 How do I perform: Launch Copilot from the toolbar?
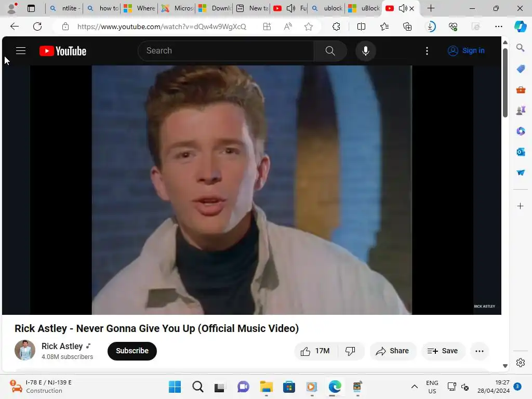tap(520, 26)
